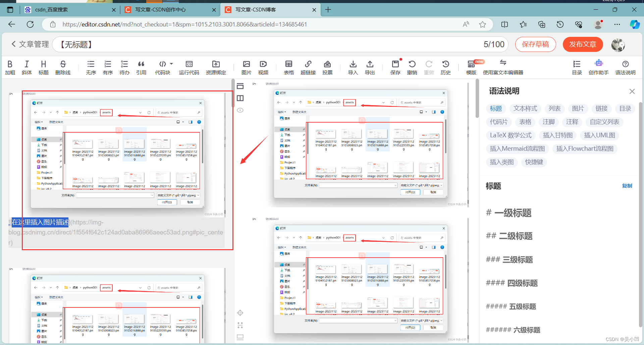Insert an image (图片)

tap(247, 67)
